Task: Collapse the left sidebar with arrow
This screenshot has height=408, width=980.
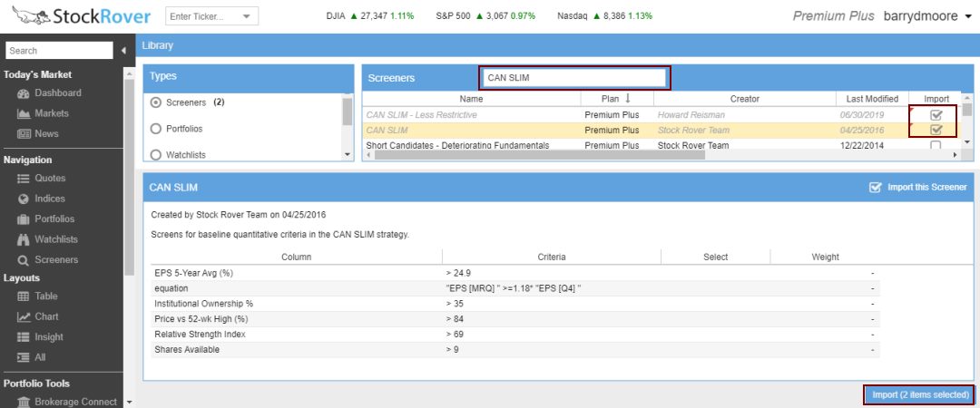Action: pyautogui.click(x=122, y=51)
